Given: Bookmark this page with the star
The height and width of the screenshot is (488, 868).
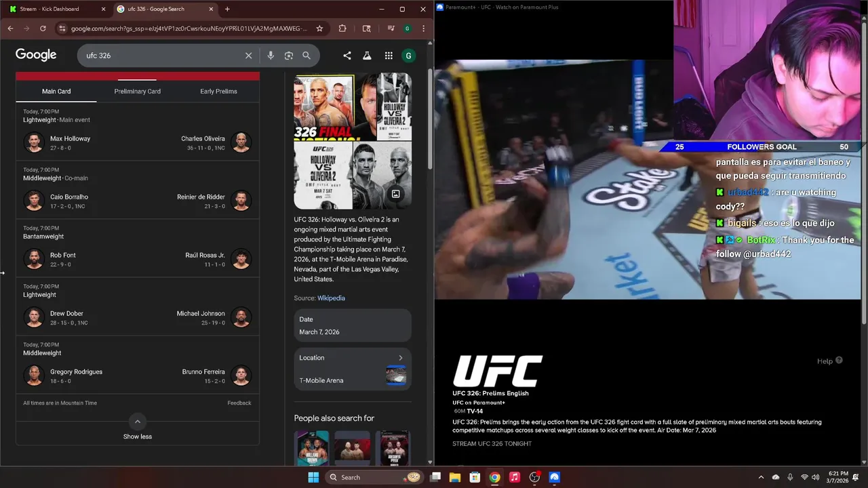Looking at the screenshot, I should click(319, 28).
